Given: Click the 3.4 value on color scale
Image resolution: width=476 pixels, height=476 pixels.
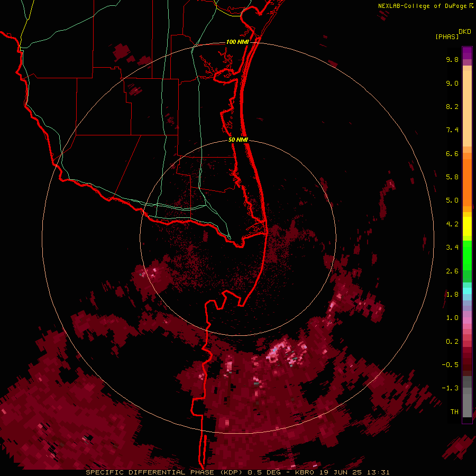Looking at the screenshot, I should click(452, 248).
